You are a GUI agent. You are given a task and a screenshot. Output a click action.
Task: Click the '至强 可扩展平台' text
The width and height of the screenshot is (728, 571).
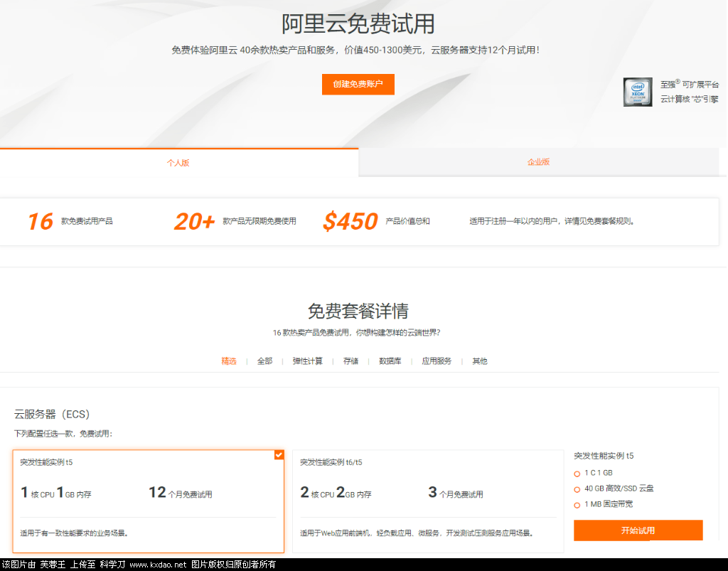[690, 84]
